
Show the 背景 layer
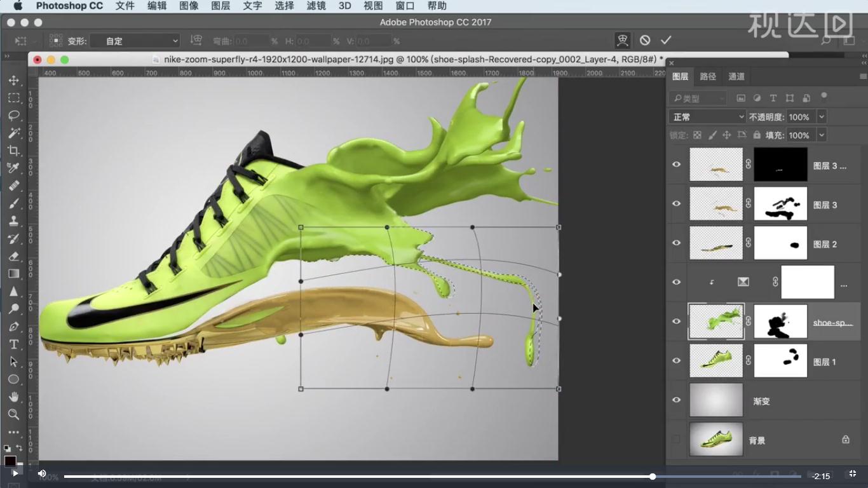pyautogui.click(x=676, y=439)
